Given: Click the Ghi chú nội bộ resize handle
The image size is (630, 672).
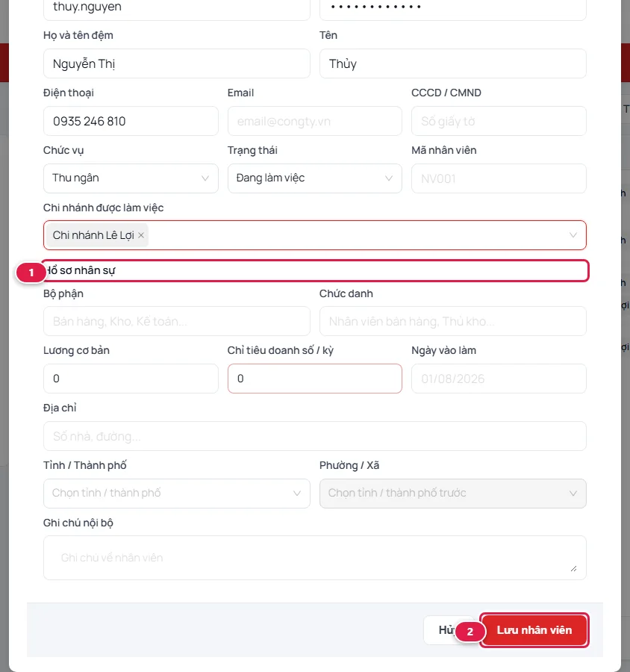Looking at the screenshot, I should tap(573, 568).
